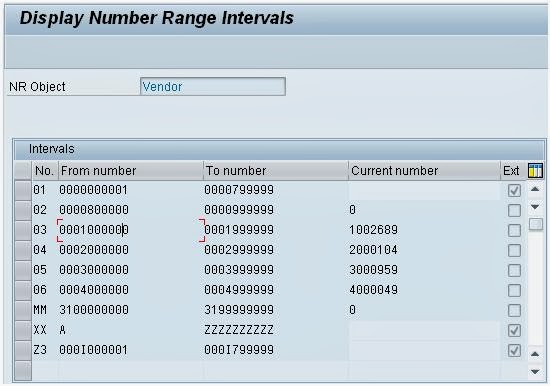Click To number 0002999999
Viewport: 550px width, 386px height.
[x=239, y=250]
